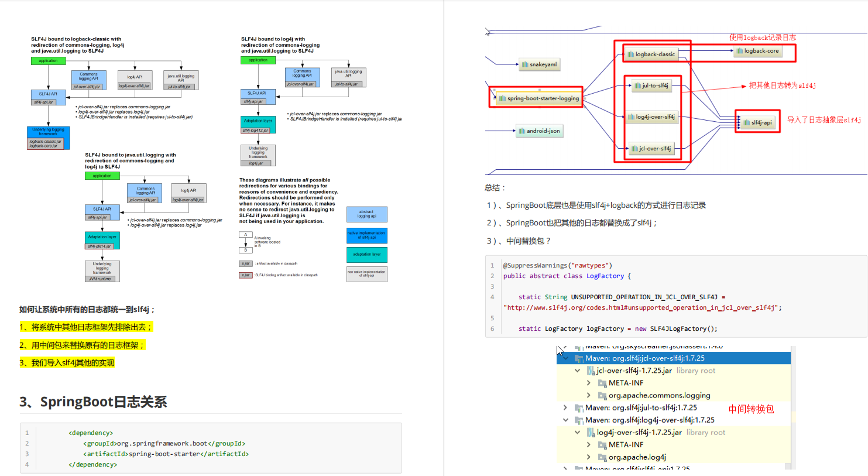Click the slf4j-api diagram node's library icon
The height and width of the screenshot is (476, 868).
pos(747,123)
